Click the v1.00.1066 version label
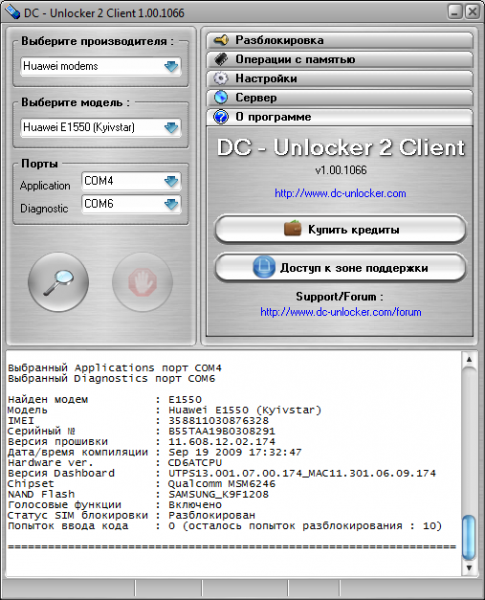 pos(341,170)
